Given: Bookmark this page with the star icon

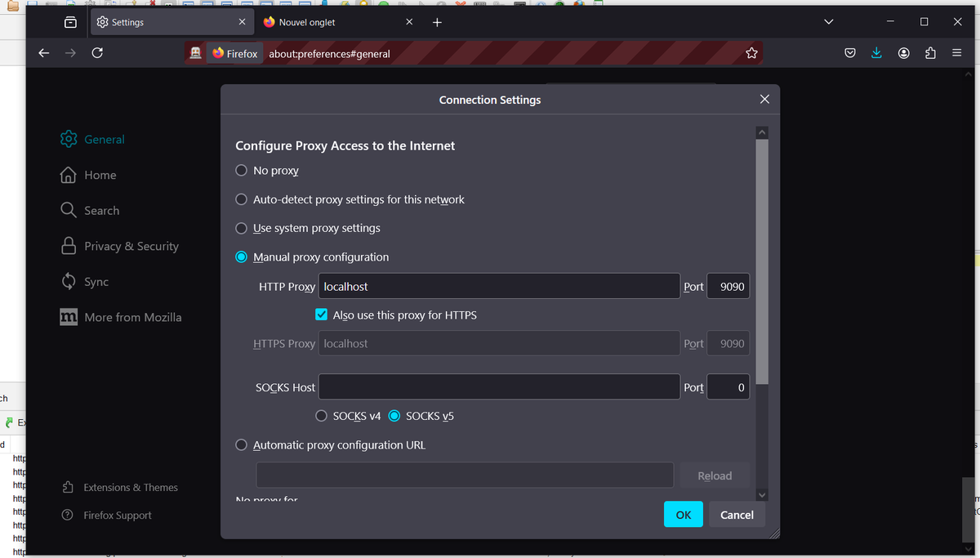Looking at the screenshot, I should (x=752, y=53).
